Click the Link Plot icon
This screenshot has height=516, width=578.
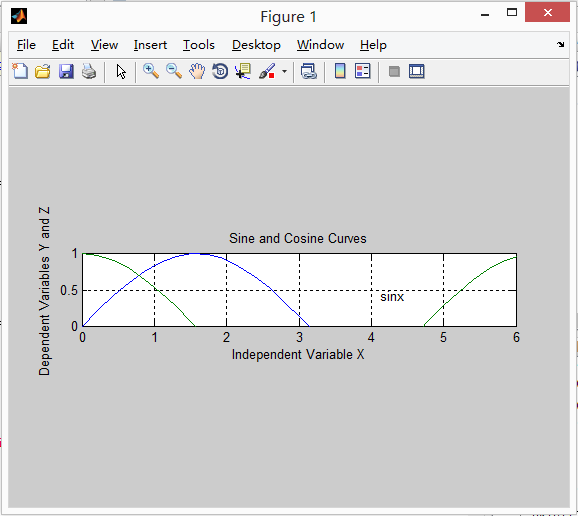pos(309,71)
